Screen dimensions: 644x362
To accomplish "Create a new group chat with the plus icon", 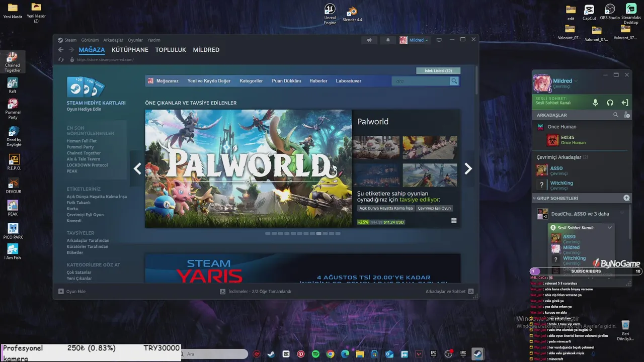I will click(626, 198).
